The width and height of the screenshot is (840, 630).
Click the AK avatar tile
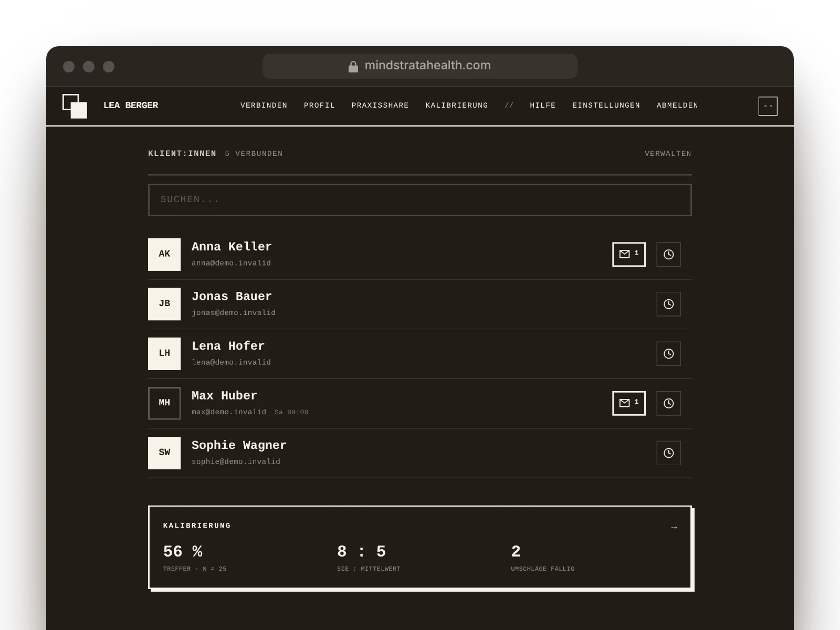pos(164,254)
